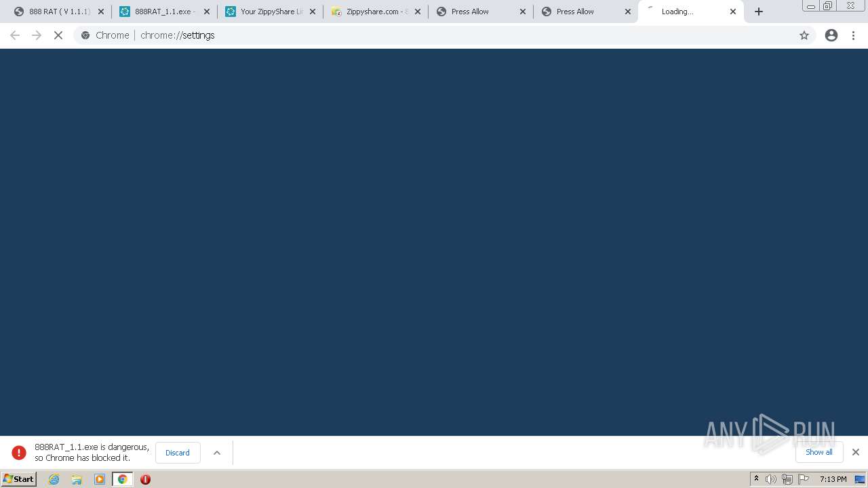Go forward to next page
Screen dimensions: 868x488
tap(37, 35)
